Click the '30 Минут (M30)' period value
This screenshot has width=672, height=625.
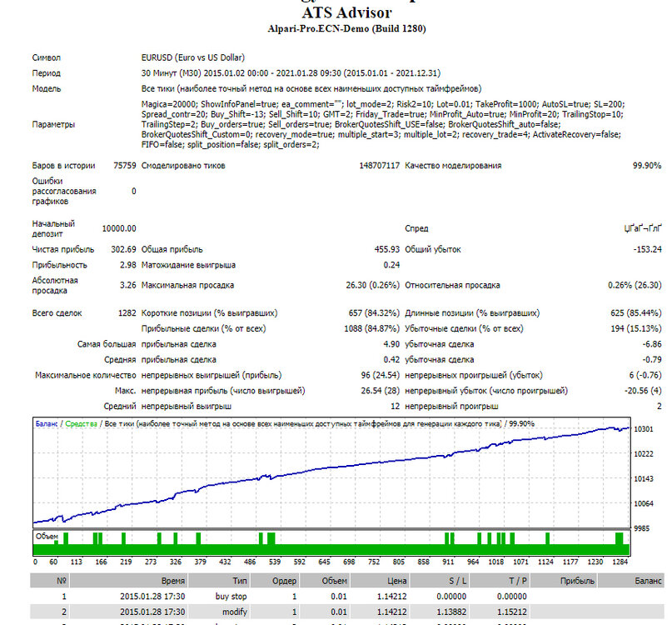(171, 73)
